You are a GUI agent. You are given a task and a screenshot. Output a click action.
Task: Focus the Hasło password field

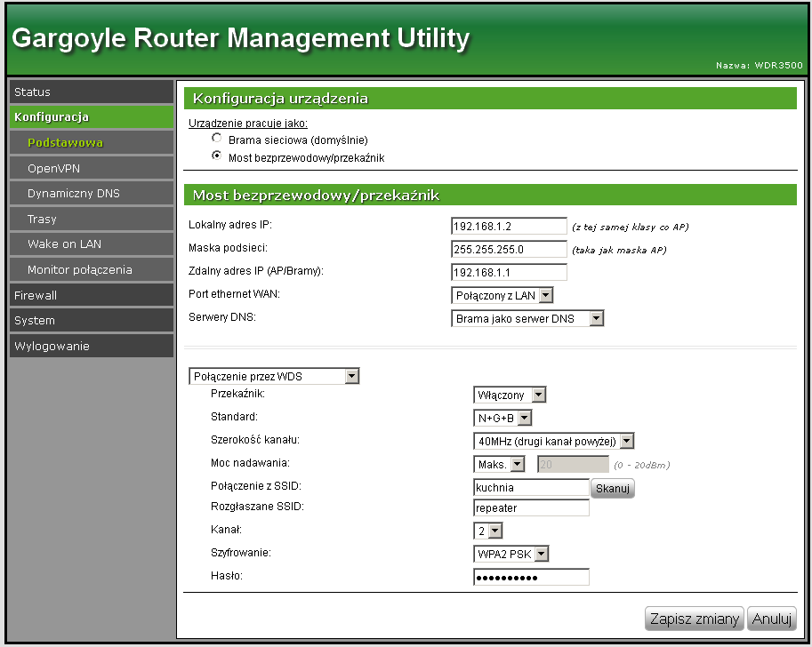531,578
